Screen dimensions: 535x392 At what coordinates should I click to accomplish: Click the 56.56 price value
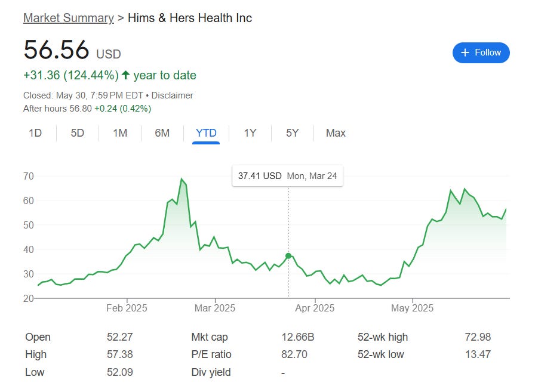click(56, 50)
